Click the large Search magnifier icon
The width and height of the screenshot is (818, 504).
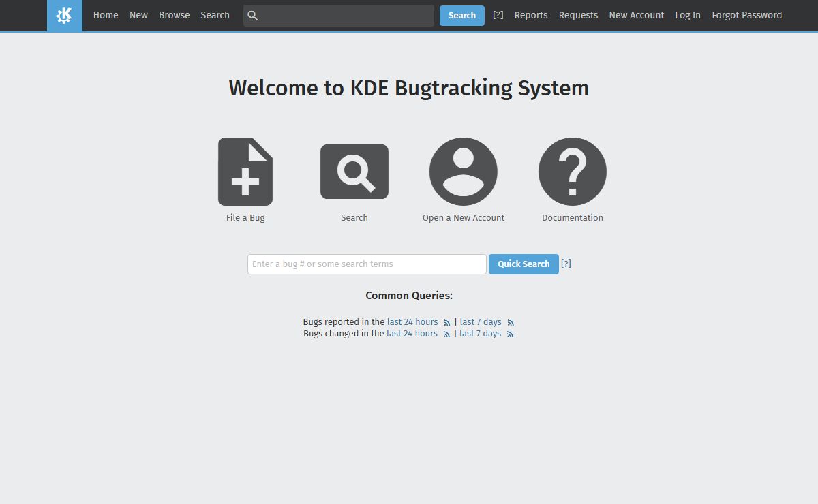pos(354,172)
